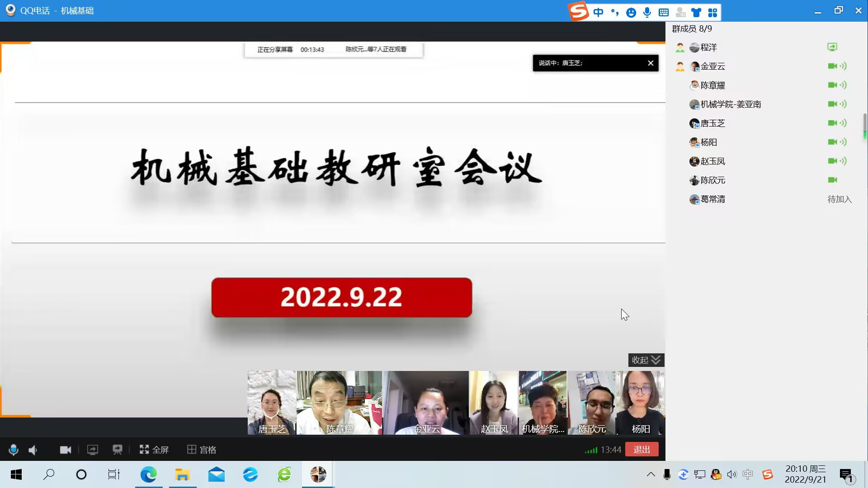The height and width of the screenshot is (488, 868).
Task: Select 陈章耀 video thumbnail
Action: pyautogui.click(x=340, y=403)
